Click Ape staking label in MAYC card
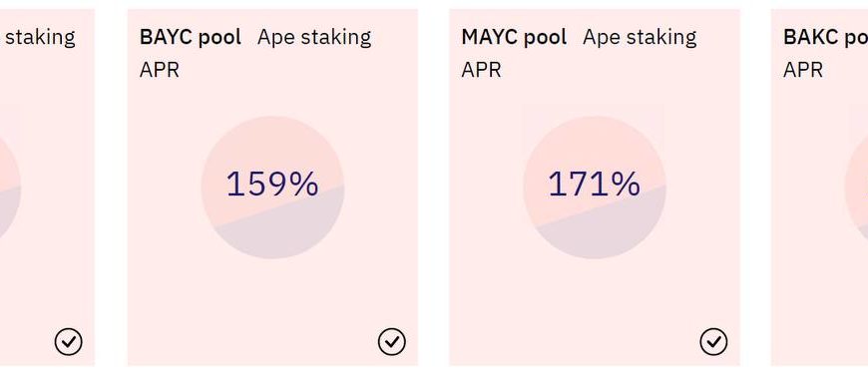The image size is (868, 380). point(640,38)
